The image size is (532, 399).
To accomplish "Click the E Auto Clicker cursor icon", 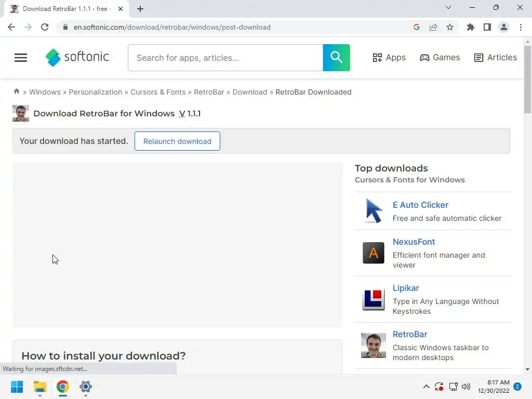I will 374,211.
